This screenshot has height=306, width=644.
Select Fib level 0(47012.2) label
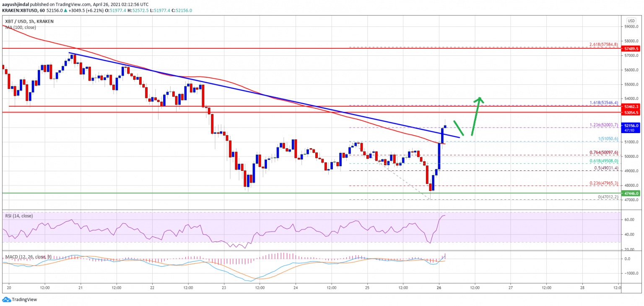(x=608, y=197)
